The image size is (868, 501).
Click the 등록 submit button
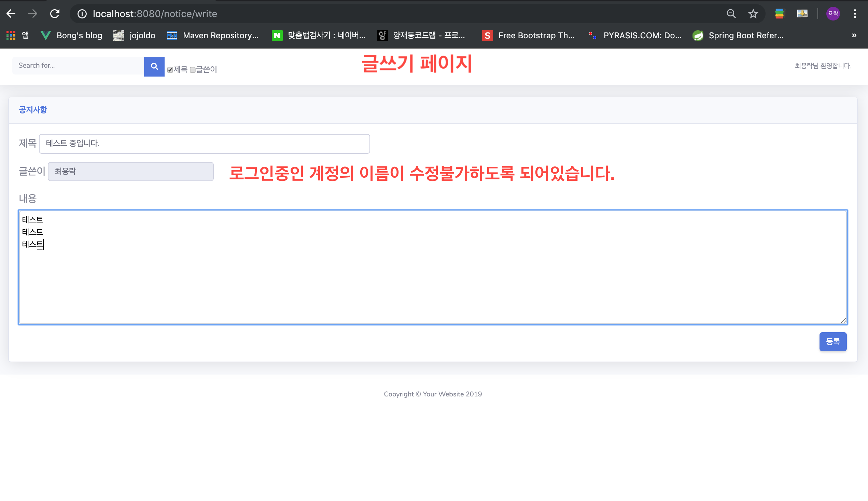point(832,341)
